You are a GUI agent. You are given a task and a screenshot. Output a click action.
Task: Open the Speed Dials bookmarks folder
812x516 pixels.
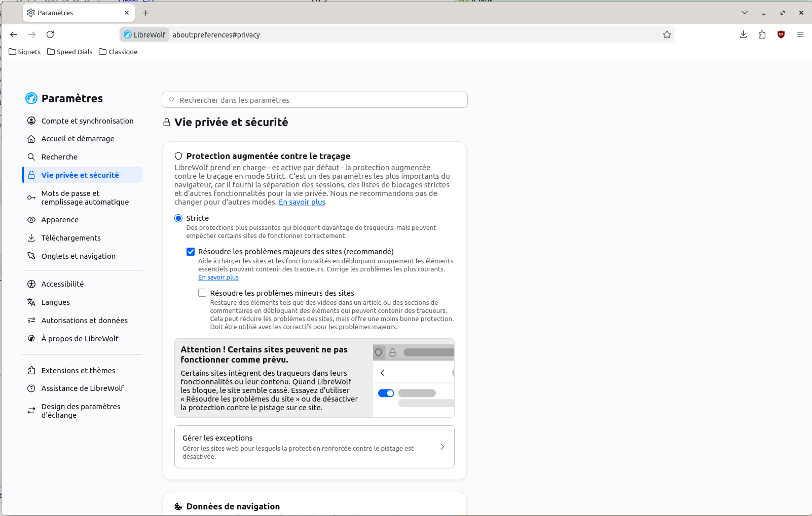pos(70,52)
